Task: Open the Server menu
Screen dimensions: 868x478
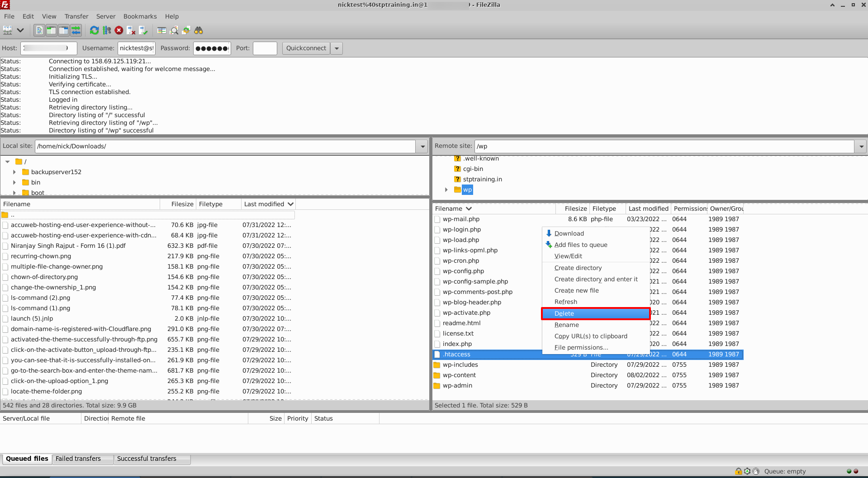Action: [x=106, y=16]
